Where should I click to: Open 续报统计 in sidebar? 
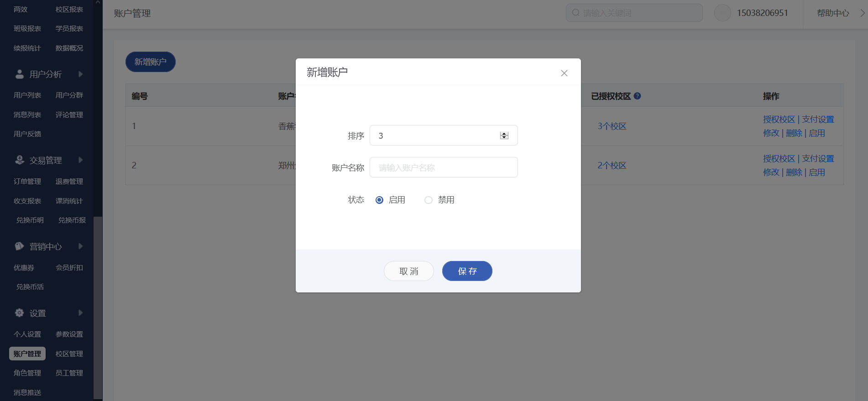click(x=27, y=48)
